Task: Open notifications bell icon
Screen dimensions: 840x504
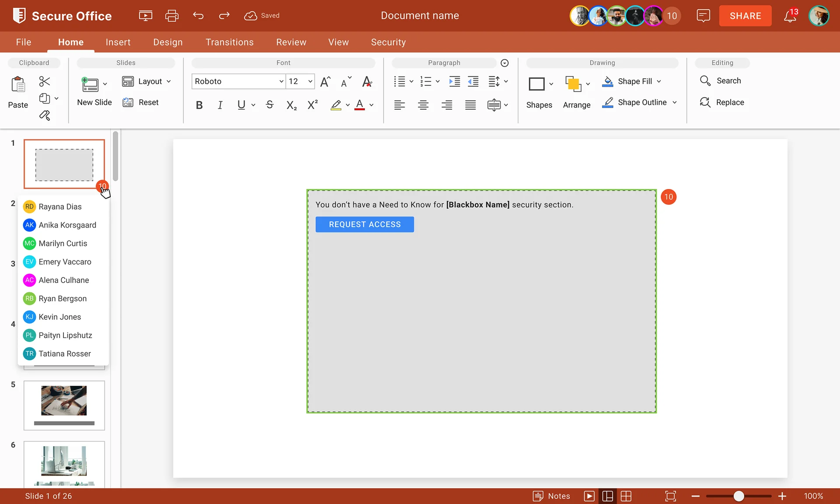Action: pos(790,16)
